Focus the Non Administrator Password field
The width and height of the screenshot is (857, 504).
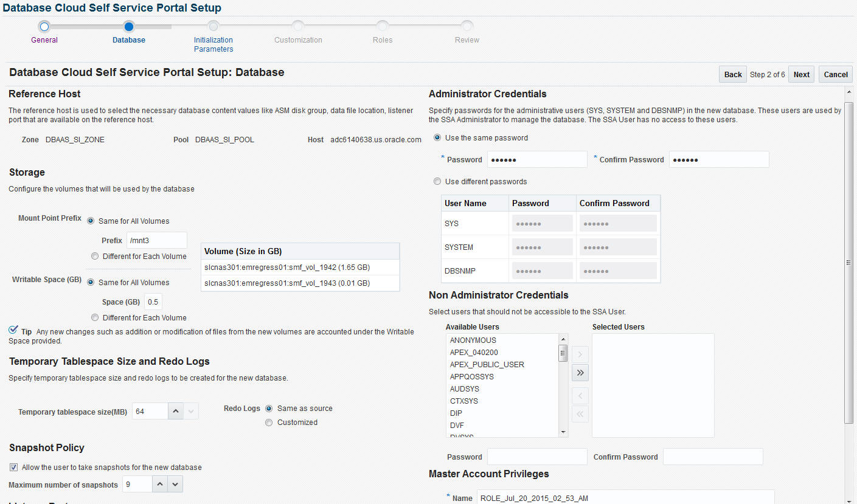point(537,457)
